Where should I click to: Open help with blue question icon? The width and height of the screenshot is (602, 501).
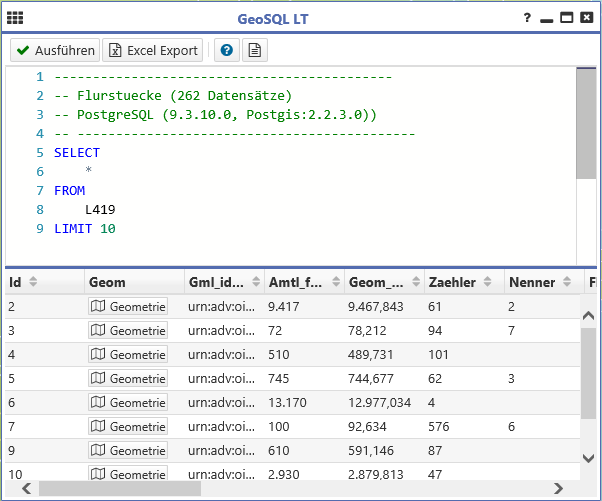227,50
